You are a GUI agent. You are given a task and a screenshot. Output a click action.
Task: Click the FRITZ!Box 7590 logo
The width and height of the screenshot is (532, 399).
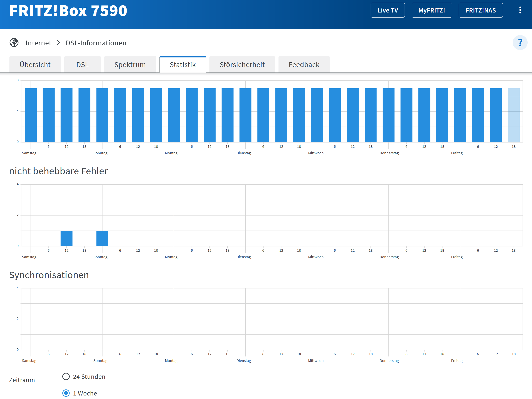click(68, 11)
